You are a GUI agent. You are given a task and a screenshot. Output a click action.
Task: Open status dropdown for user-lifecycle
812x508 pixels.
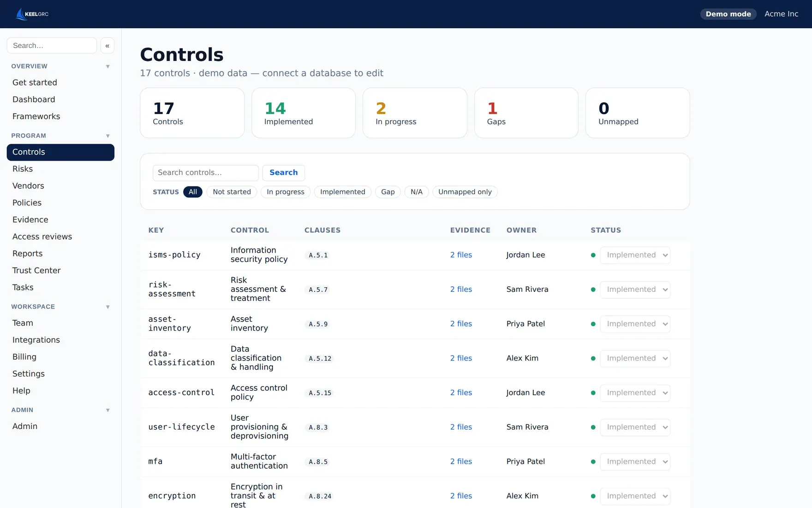635,427
